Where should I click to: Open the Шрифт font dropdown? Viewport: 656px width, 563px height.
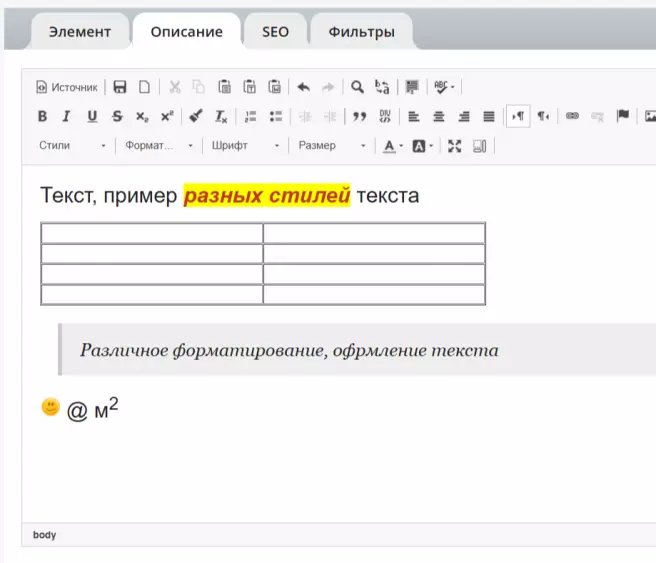[245, 146]
